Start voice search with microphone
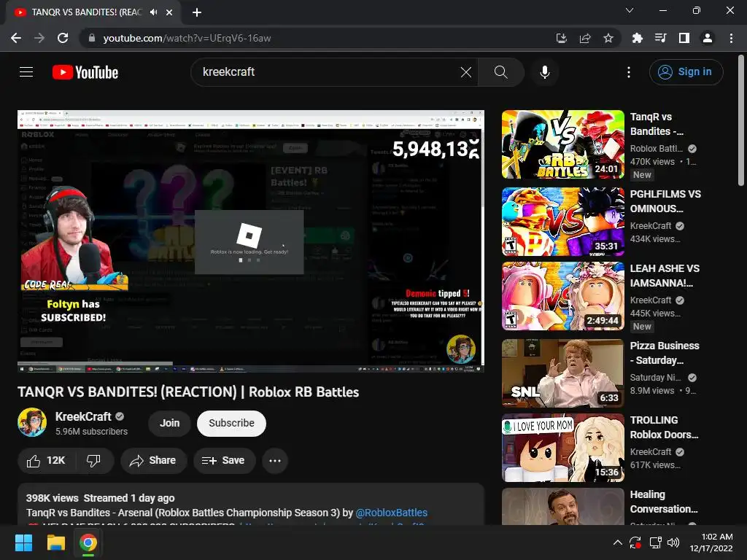 click(x=544, y=72)
